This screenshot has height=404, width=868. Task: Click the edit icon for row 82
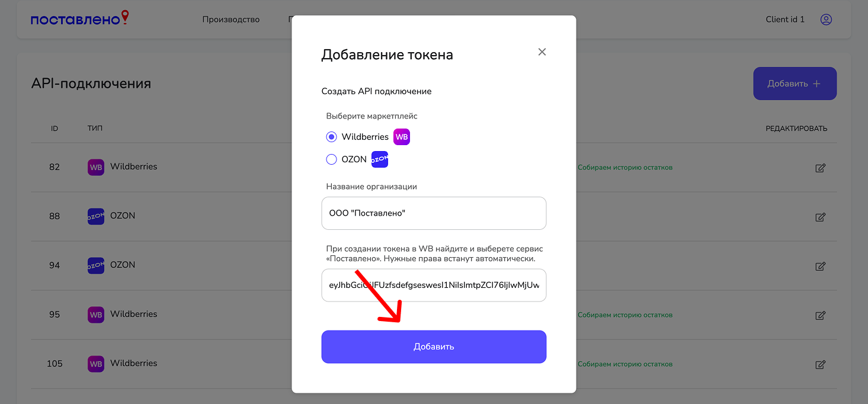(x=820, y=168)
